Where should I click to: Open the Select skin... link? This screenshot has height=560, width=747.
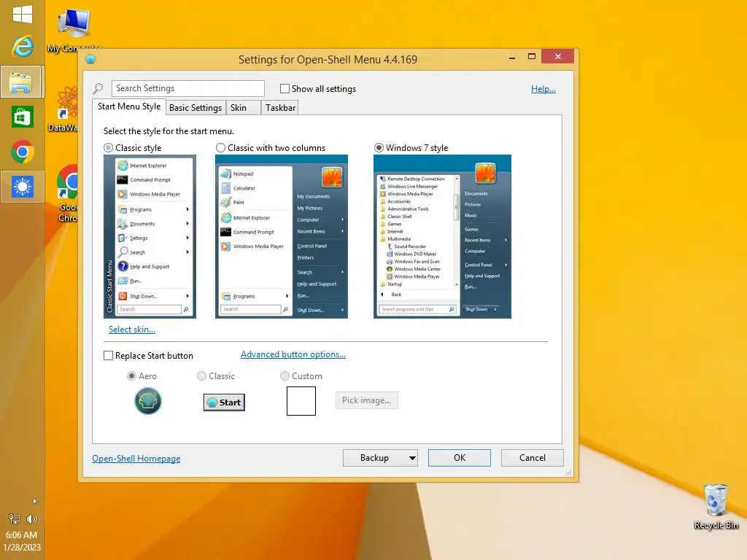(x=132, y=330)
